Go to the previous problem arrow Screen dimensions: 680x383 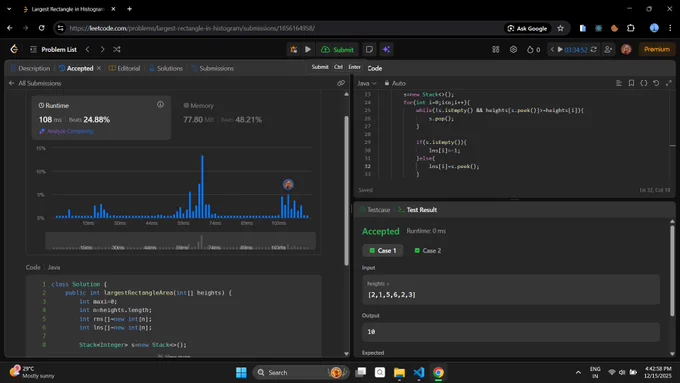tap(88, 49)
